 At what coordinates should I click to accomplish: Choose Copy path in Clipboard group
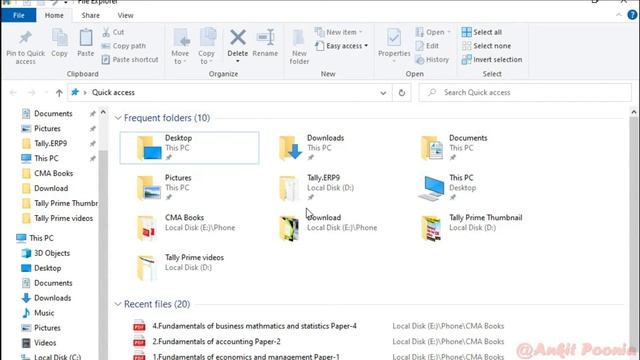[x=124, y=46]
